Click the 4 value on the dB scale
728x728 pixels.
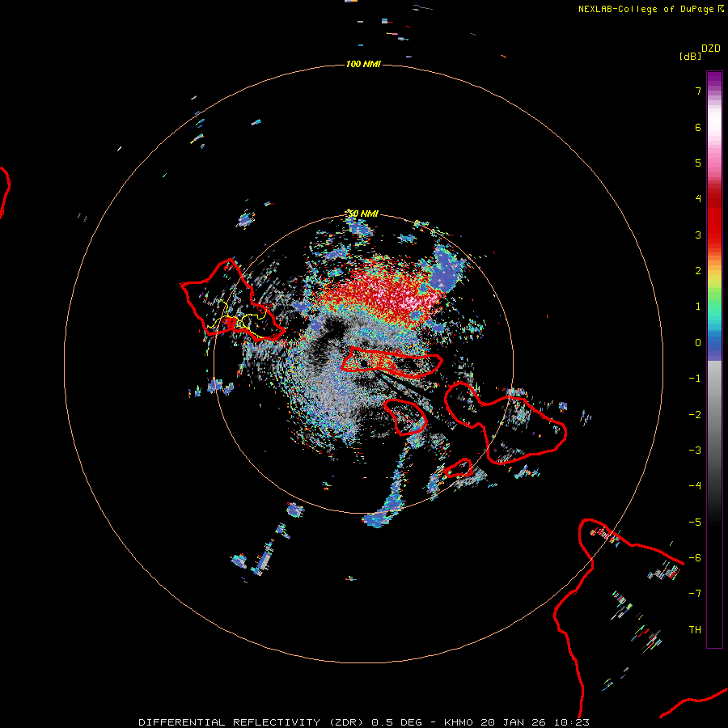point(698,199)
